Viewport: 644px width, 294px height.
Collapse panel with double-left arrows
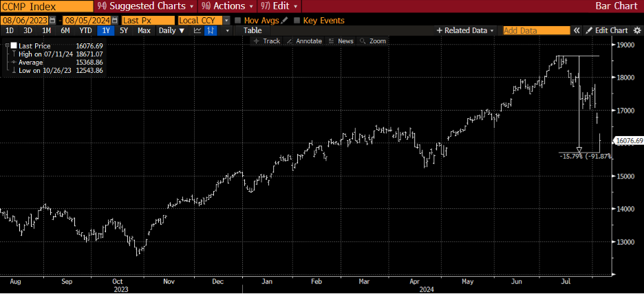578,31
